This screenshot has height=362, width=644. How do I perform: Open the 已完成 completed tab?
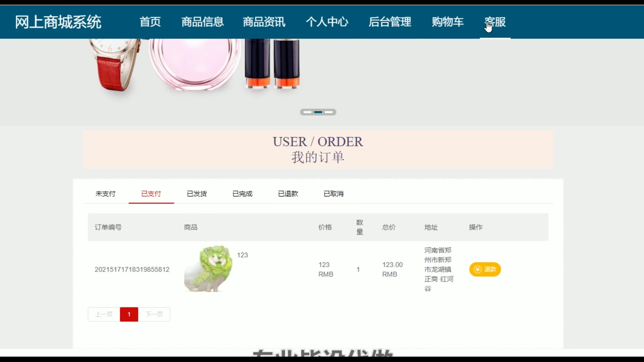(242, 194)
